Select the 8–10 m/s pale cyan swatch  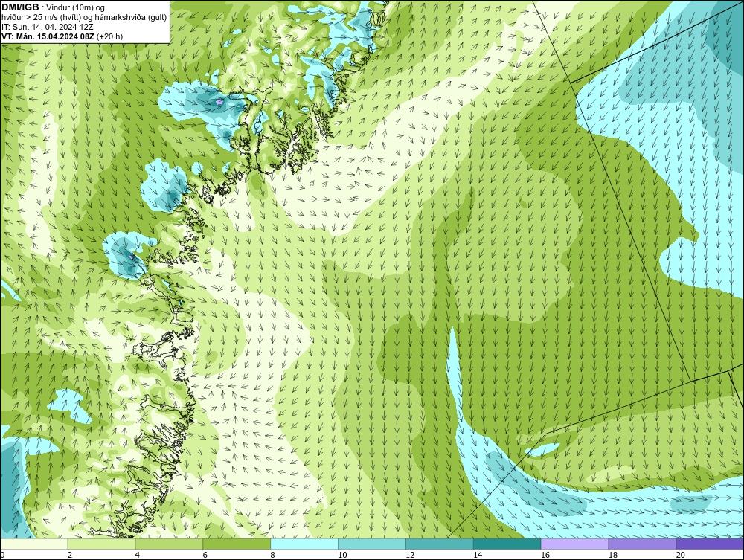[x=304, y=544]
